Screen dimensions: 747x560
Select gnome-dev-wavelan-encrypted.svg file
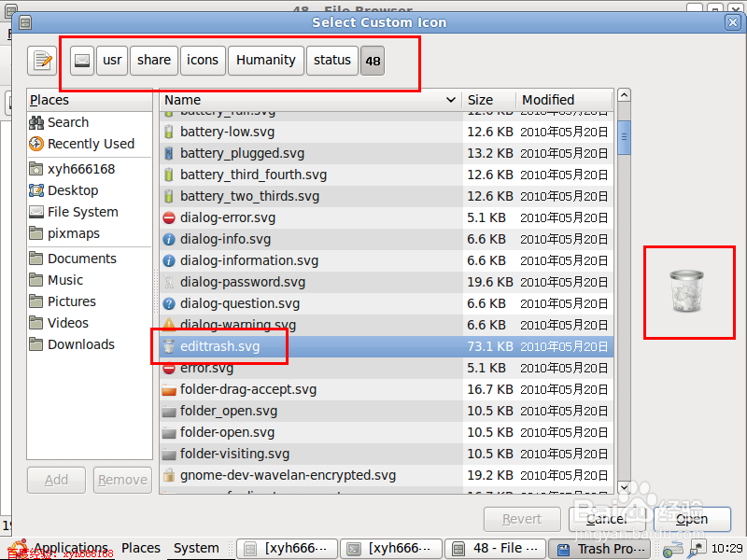point(387,475)
